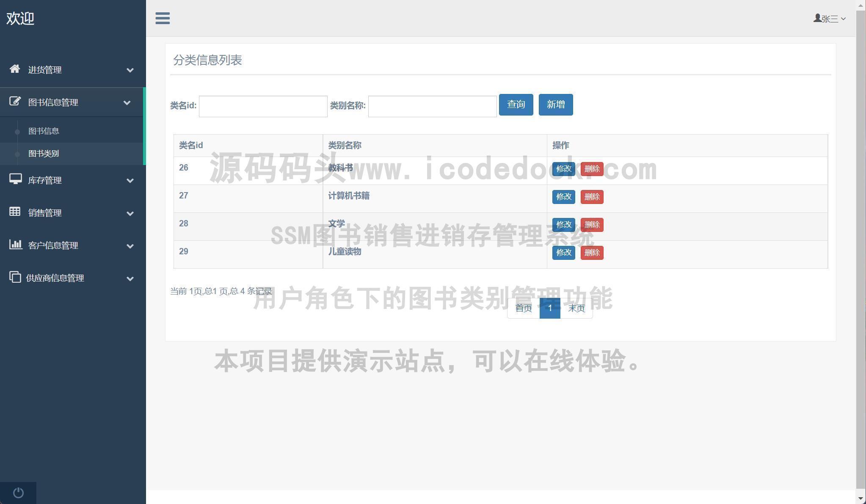Open the 图书信息 submenu item

pos(44,131)
